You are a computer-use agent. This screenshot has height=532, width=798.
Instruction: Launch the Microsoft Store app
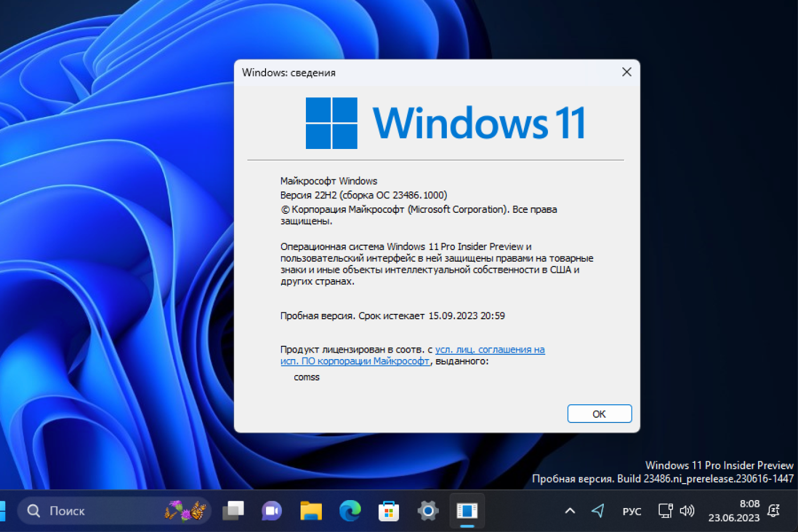[388, 511]
